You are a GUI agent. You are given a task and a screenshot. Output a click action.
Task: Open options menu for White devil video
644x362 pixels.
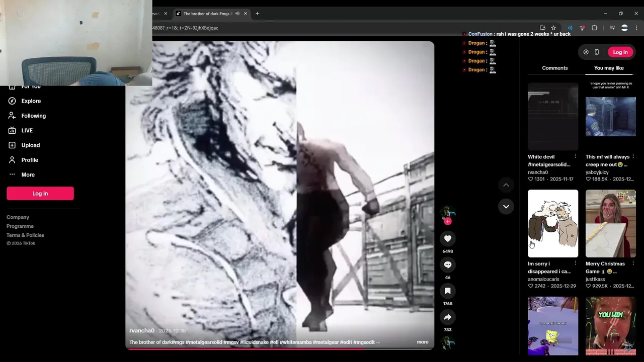tap(576, 156)
